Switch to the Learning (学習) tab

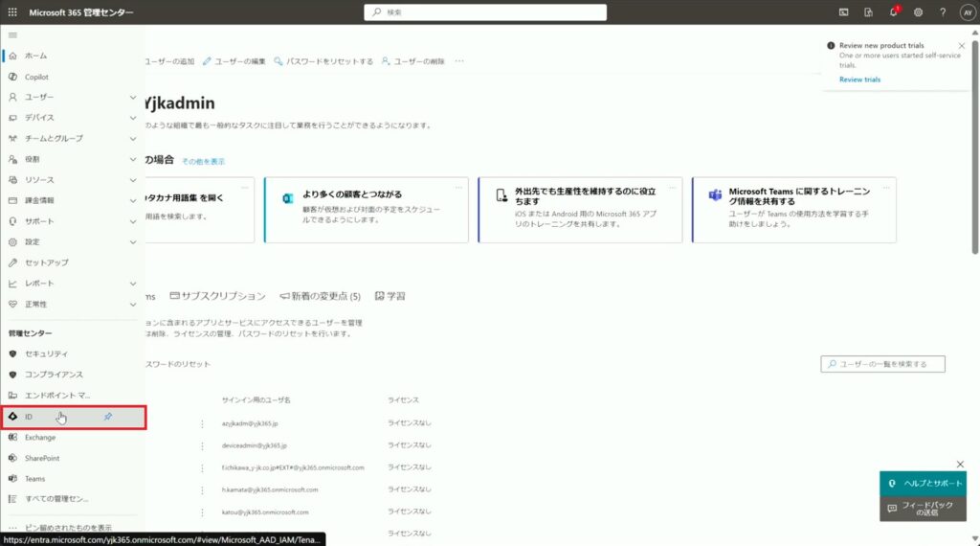pyautogui.click(x=390, y=296)
